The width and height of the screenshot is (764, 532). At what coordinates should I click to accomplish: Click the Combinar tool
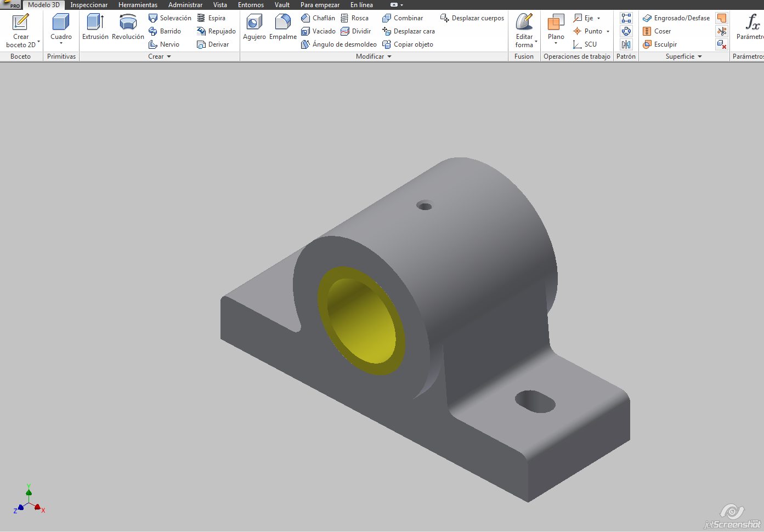tap(403, 18)
